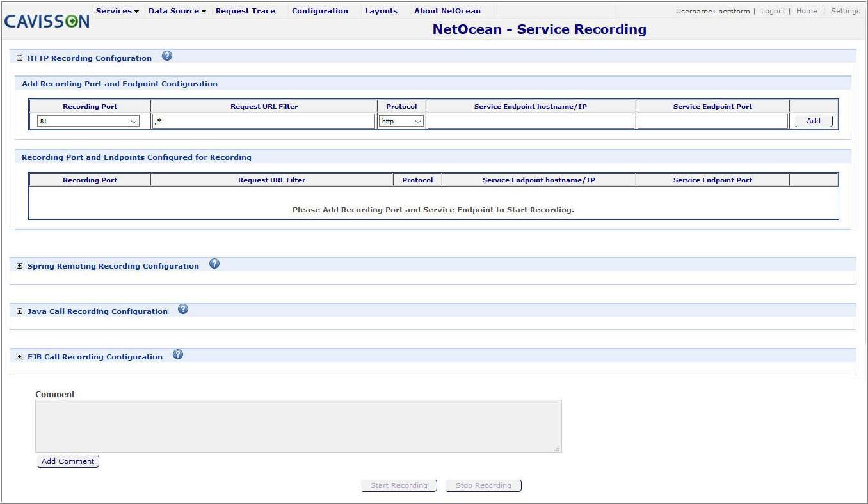Click the HTTP Recording Configuration heading

point(90,58)
